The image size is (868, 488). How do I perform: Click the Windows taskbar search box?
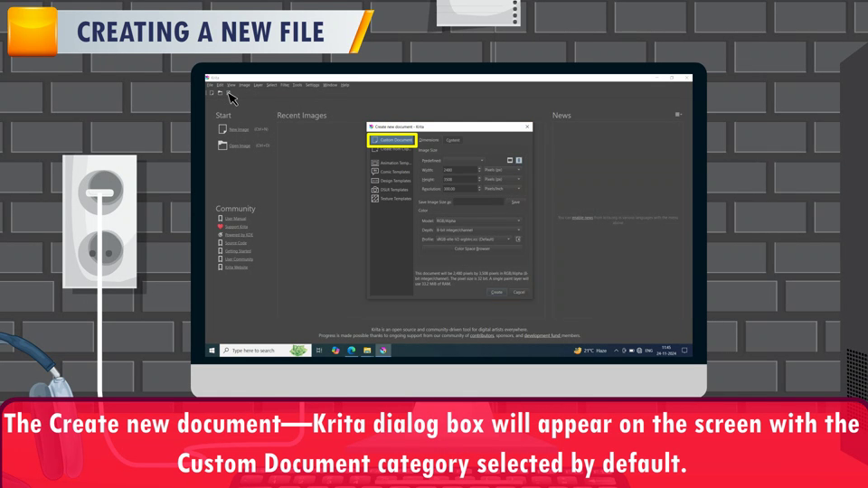coord(265,351)
